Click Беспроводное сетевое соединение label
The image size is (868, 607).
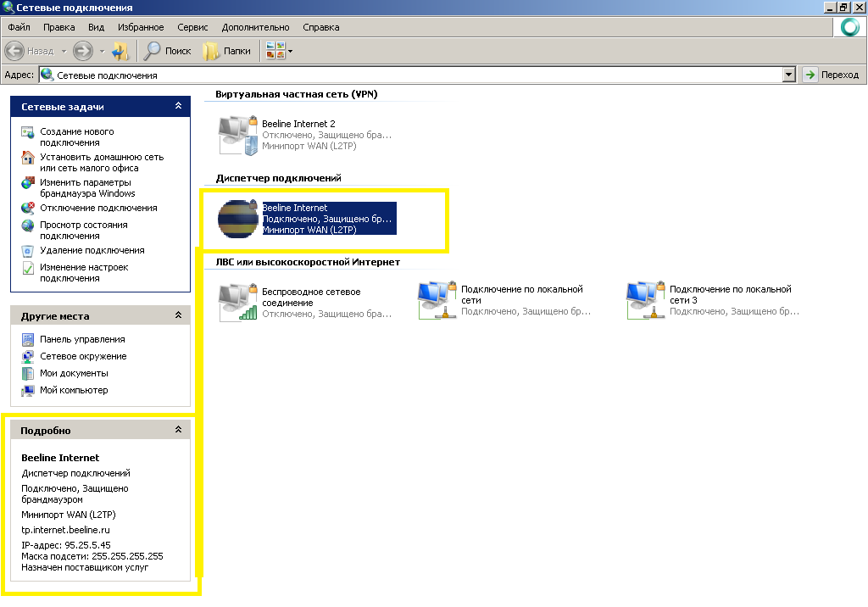311,298
